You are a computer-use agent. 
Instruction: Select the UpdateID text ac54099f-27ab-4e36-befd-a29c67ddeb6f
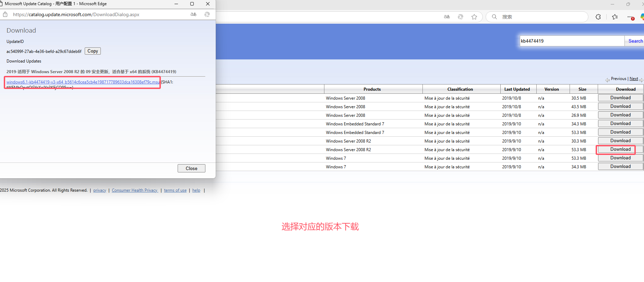[x=44, y=52]
